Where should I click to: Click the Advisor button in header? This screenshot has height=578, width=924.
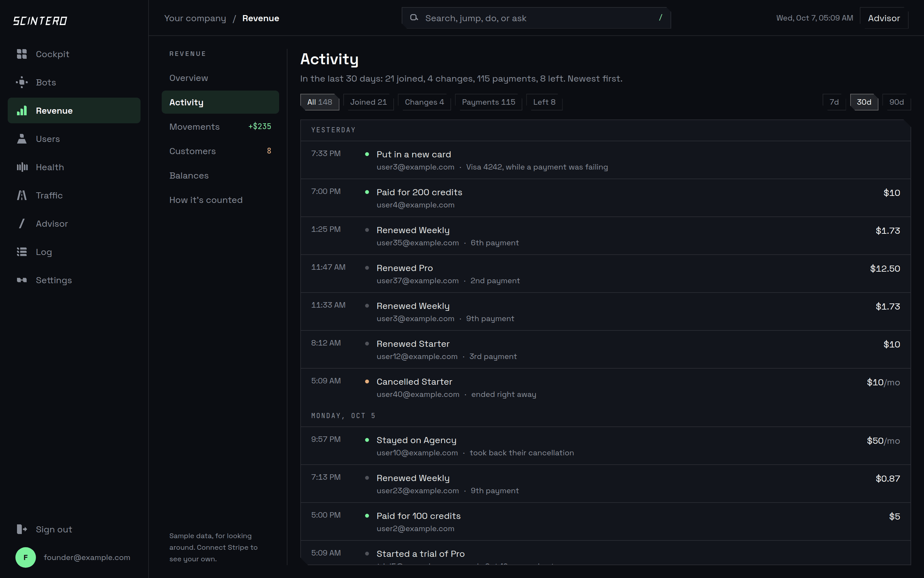click(884, 18)
